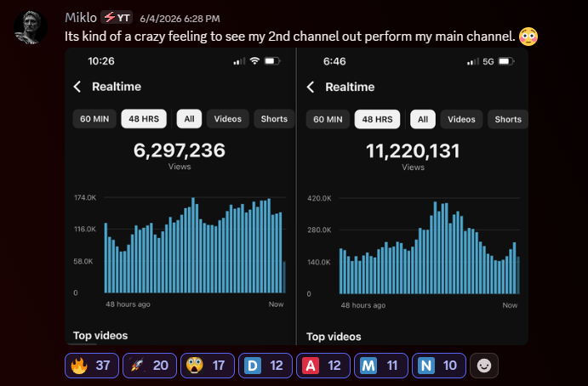
Task: Select Shorts filter in right screenshot
Action: click(508, 119)
